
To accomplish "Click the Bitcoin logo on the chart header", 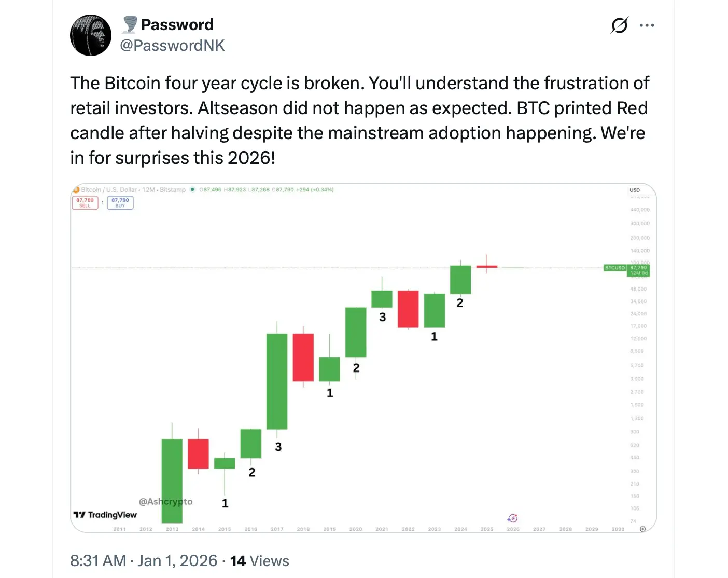I will pyautogui.click(x=76, y=190).
